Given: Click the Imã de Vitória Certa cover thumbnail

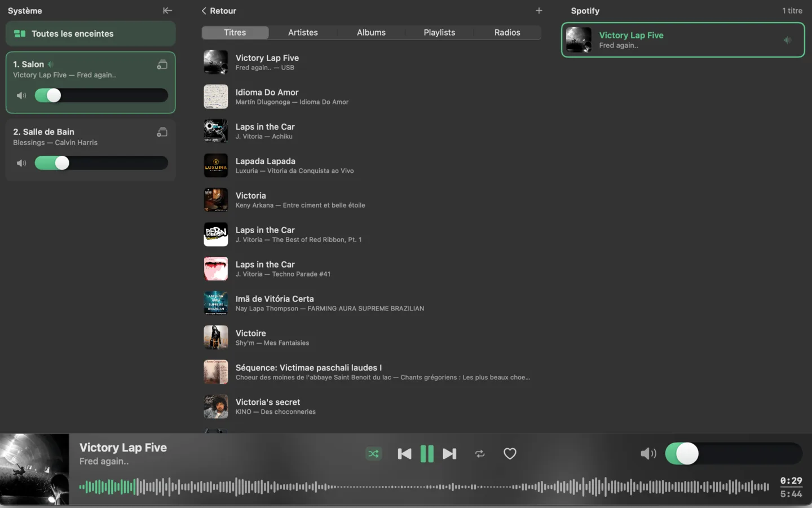Looking at the screenshot, I should [215, 303].
